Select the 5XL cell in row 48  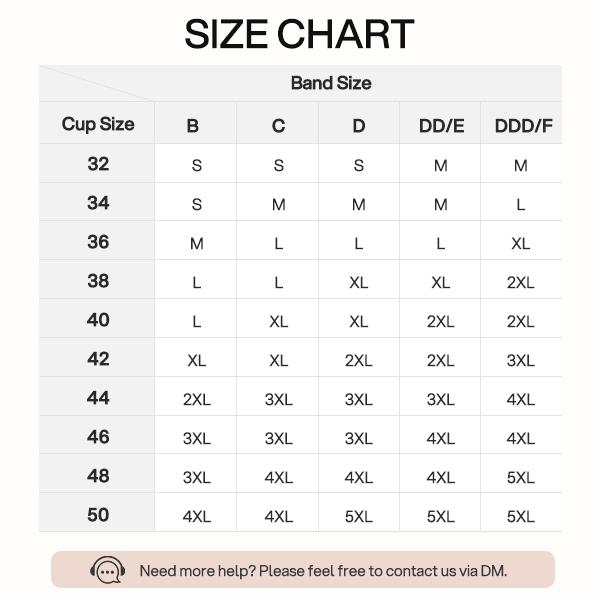pyautogui.click(x=521, y=478)
